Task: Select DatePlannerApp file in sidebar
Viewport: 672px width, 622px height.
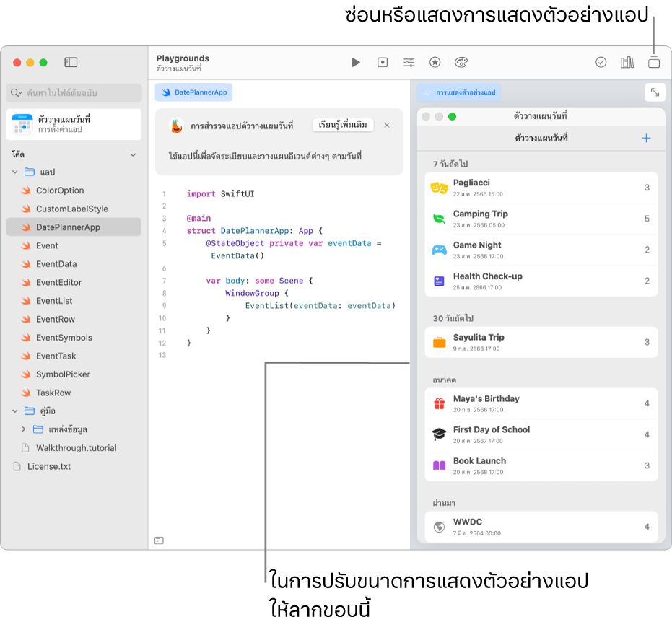Action: tap(74, 227)
